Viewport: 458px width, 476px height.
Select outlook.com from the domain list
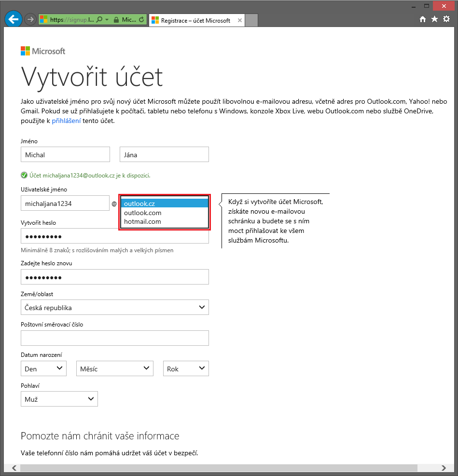point(142,213)
